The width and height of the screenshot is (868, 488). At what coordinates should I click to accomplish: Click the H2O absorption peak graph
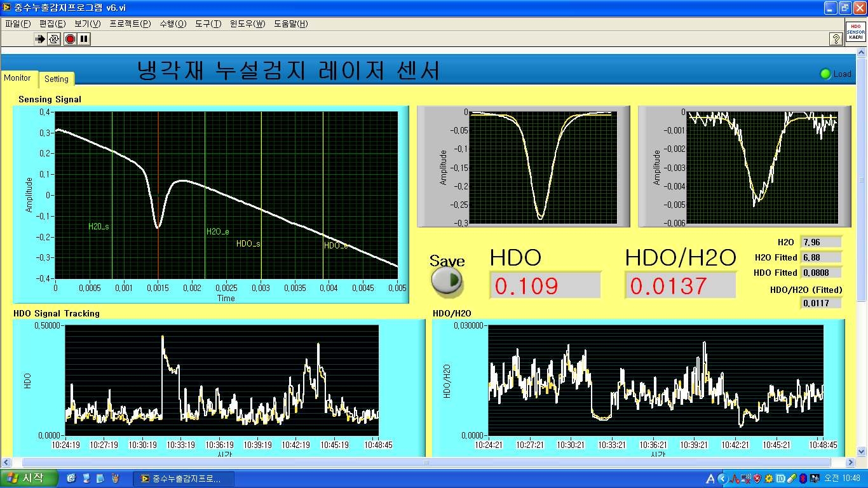pyautogui.click(x=543, y=167)
